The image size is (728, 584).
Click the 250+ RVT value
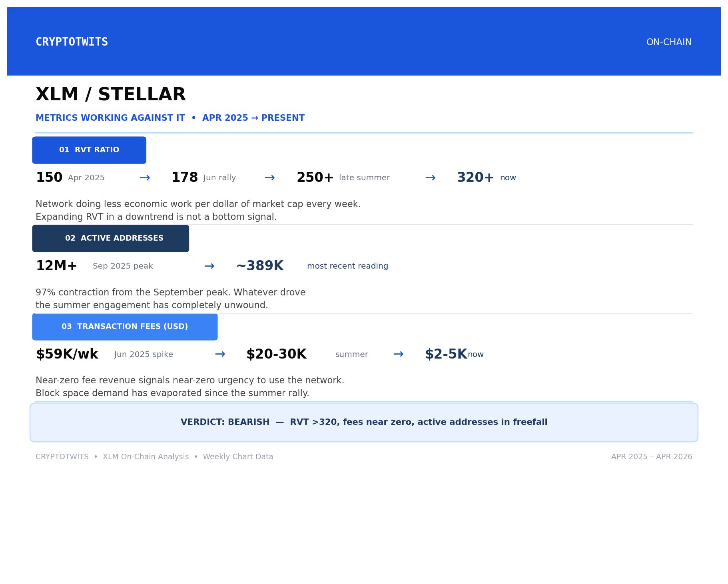pos(315,177)
